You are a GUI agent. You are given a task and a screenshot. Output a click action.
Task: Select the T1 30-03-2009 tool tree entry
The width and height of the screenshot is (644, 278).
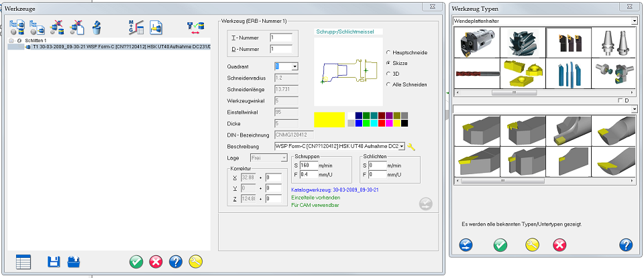coord(121,47)
